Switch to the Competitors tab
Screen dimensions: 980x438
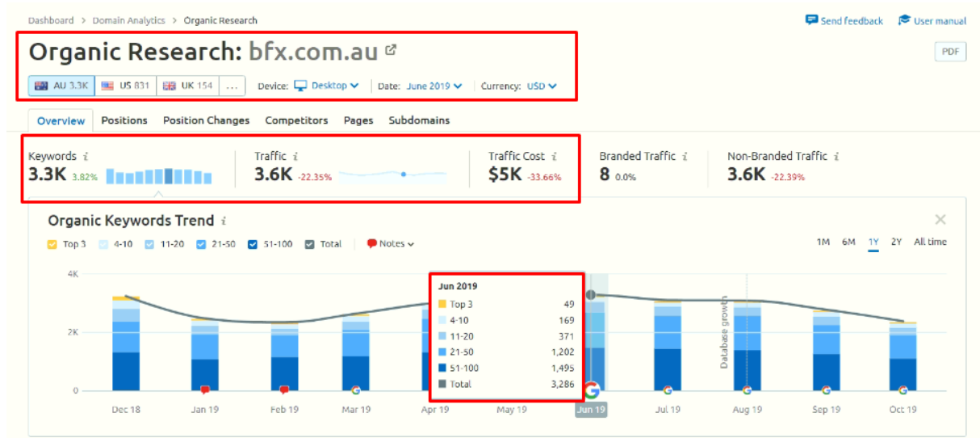[296, 120]
